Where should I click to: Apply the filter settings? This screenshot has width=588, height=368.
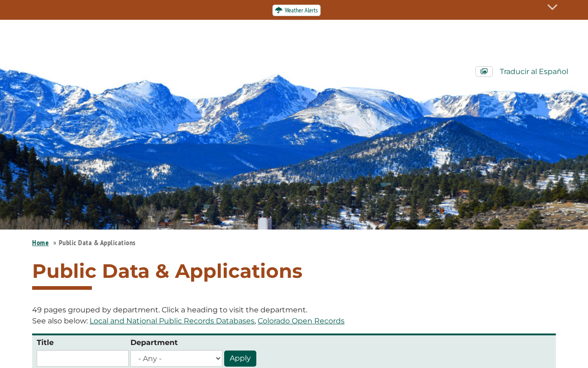coord(240,358)
